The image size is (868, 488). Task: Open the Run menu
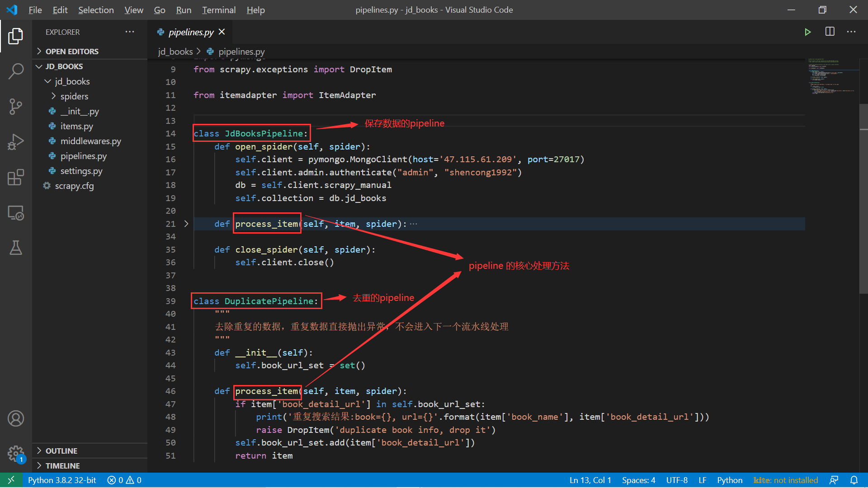pos(184,9)
